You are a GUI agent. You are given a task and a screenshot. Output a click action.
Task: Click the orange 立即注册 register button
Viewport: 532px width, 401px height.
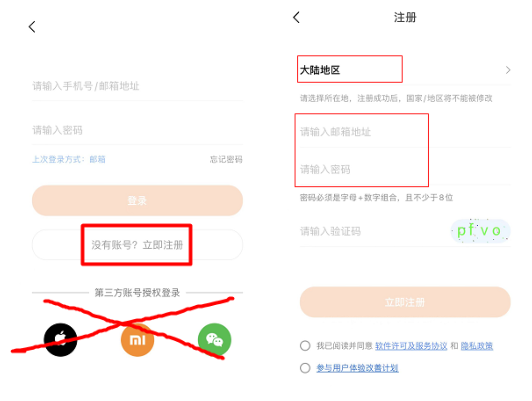(405, 302)
